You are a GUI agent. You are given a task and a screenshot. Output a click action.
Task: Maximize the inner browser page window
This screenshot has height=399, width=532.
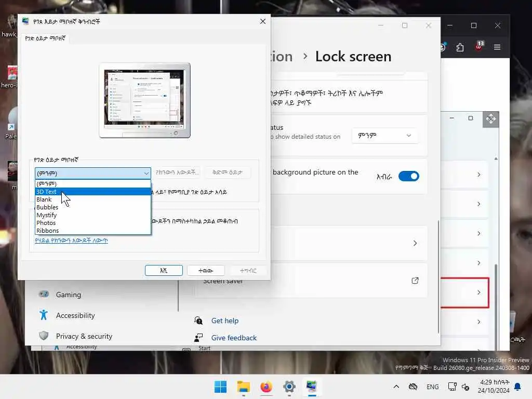(x=470, y=118)
